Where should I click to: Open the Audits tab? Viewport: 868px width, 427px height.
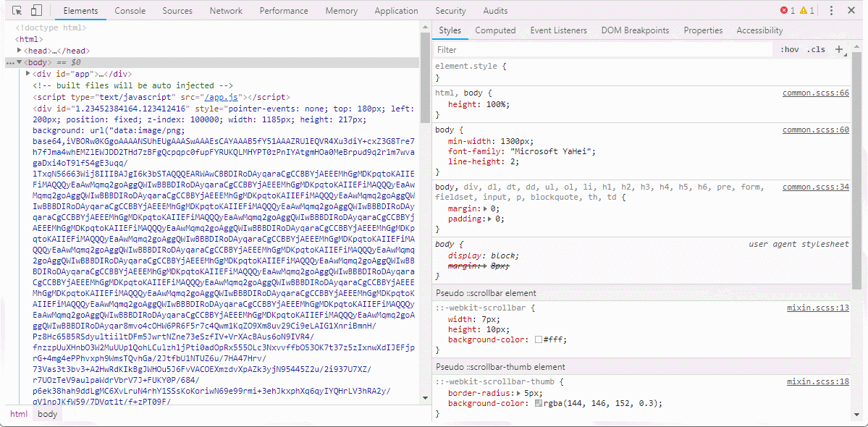[495, 11]
